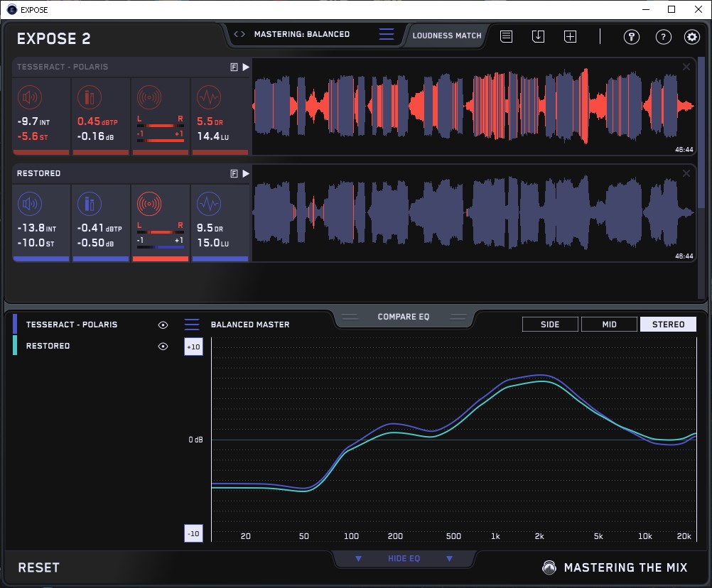Image resolution: width=712 pixels, height=588 pixels.
Task: Open the notes list icon in header
Action: 506,36
